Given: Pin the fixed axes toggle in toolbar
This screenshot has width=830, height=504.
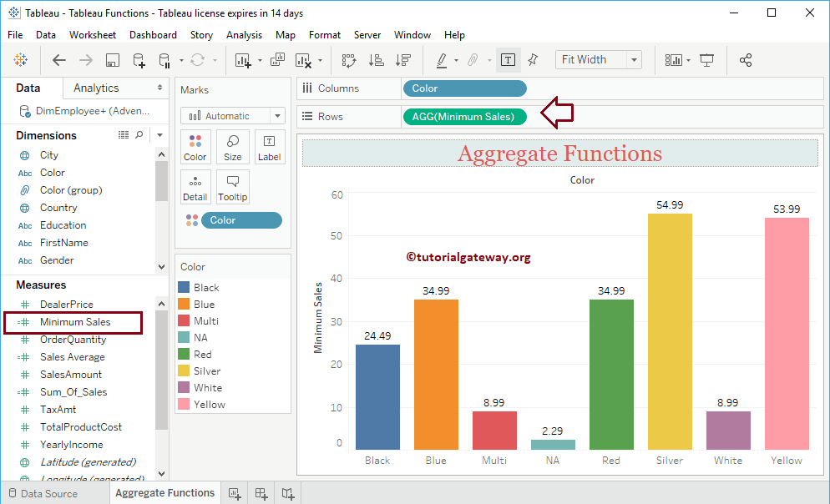Looking at the screenshot, I should click(532, 60).
